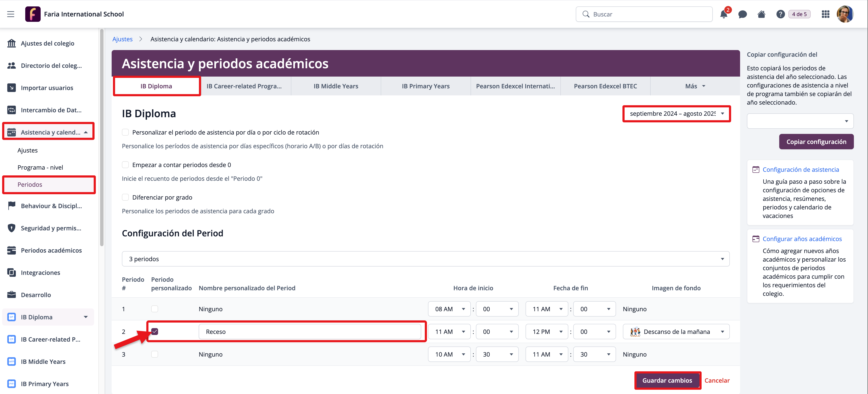Switch to the IB Middle Years tab
Viewport: 868px width, 394px height.
[x=336, y=86]
